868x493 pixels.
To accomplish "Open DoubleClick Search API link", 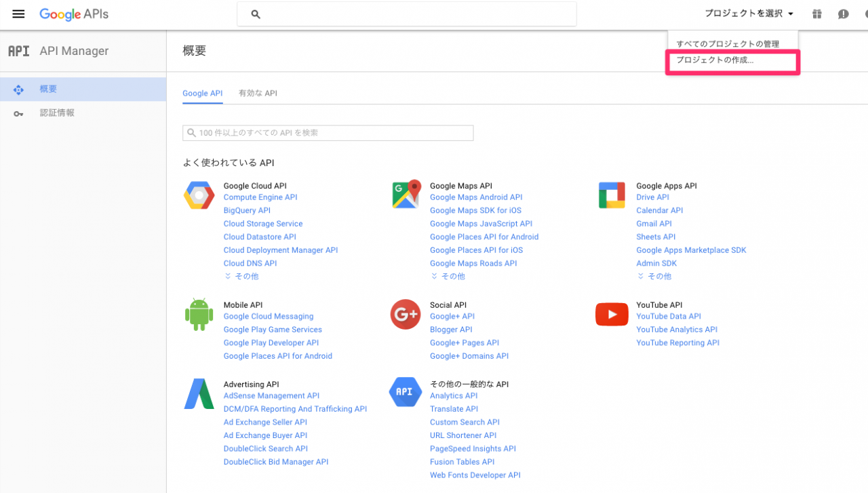I will pyautogui.click(x=266, y=448).
